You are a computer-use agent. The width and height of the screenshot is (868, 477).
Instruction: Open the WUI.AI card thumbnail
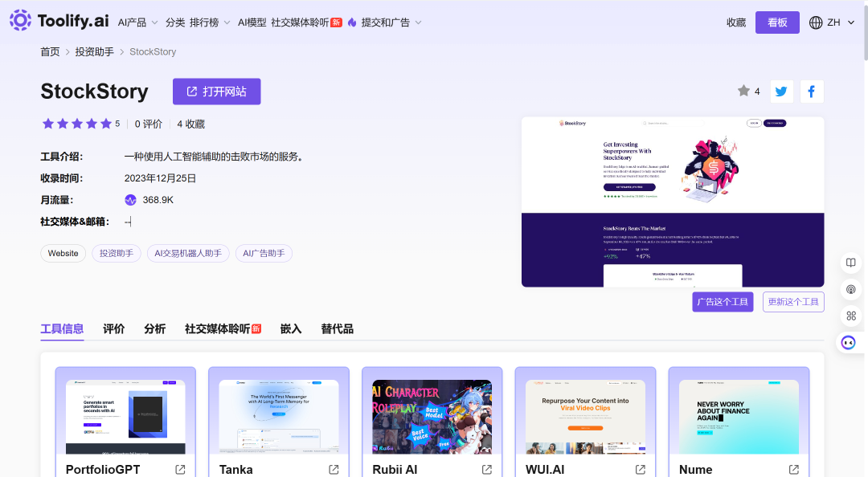586,417
